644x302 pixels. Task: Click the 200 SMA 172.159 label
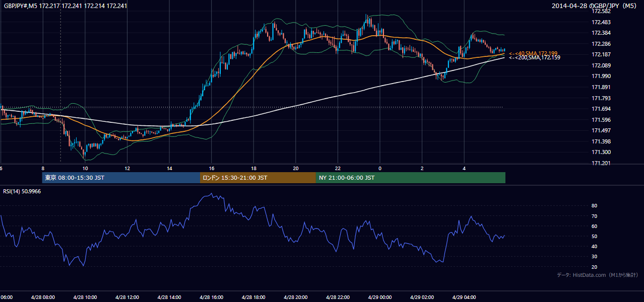[534, 58]
